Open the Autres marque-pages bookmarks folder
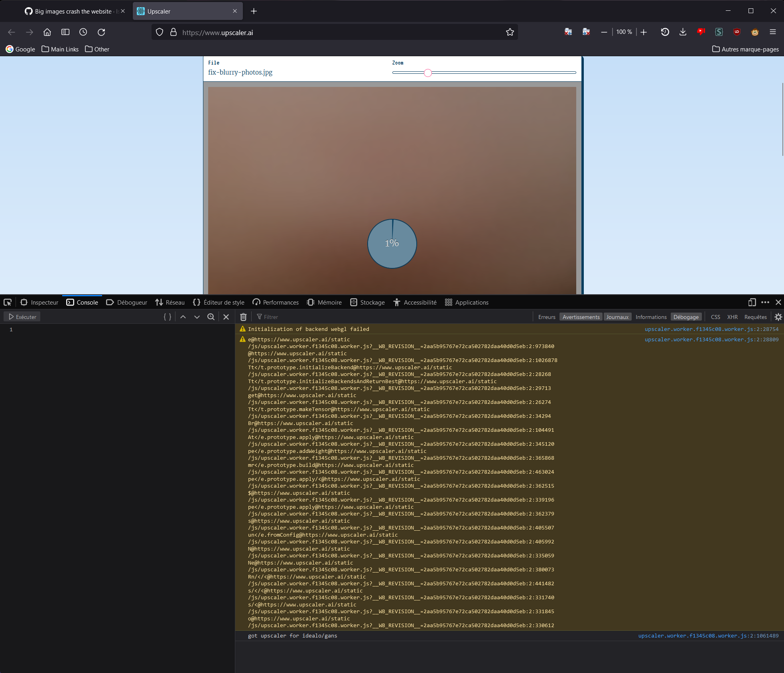The height and width of the screenshot is (673, 784). (x=745, y=49)
